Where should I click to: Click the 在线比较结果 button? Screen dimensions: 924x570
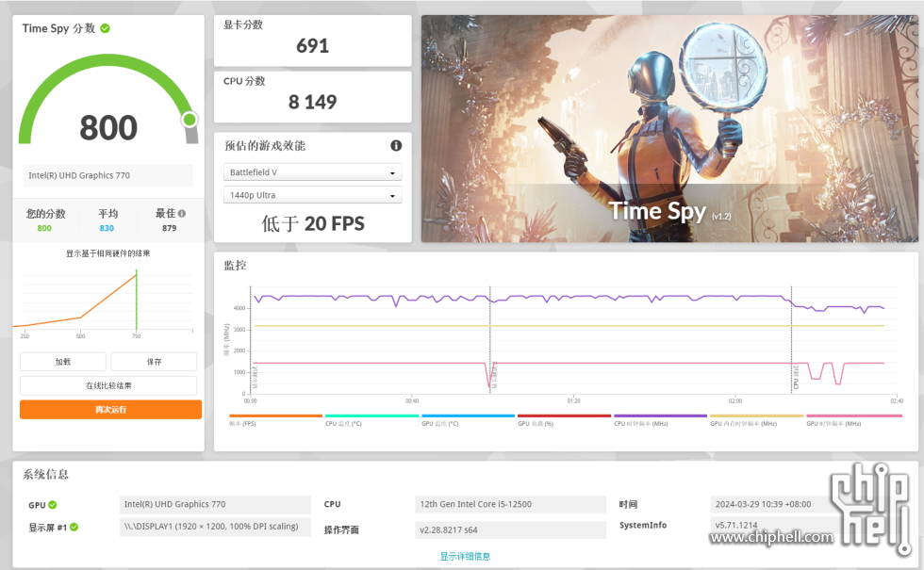pos(108,385)
